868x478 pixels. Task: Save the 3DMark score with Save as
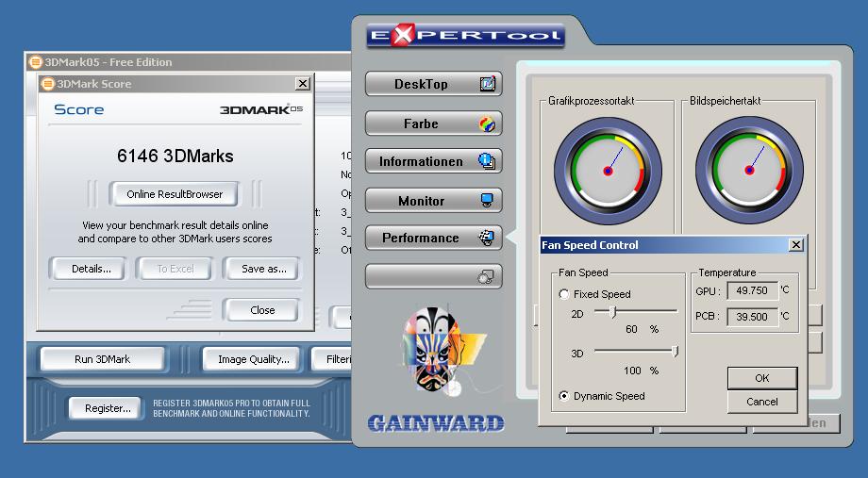(x=263, y=269)
